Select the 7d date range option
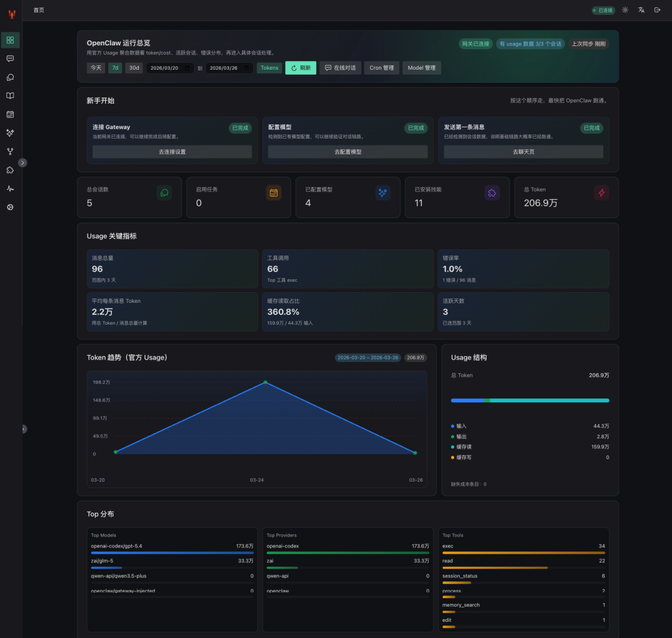Image resolution: width=672 pixels, height=638 pixels. pos(114,68)
